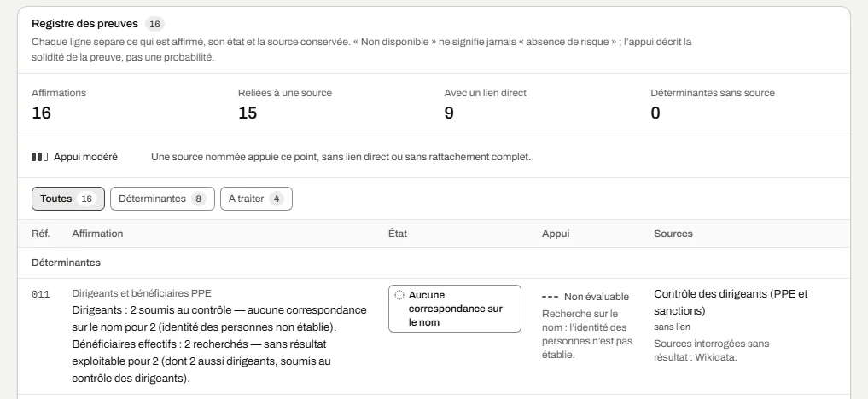Click the Affirmations count 16
Image resolution: width=868 pixels, height=399 pixels.
pyautogui.click(x=42, y=113)
